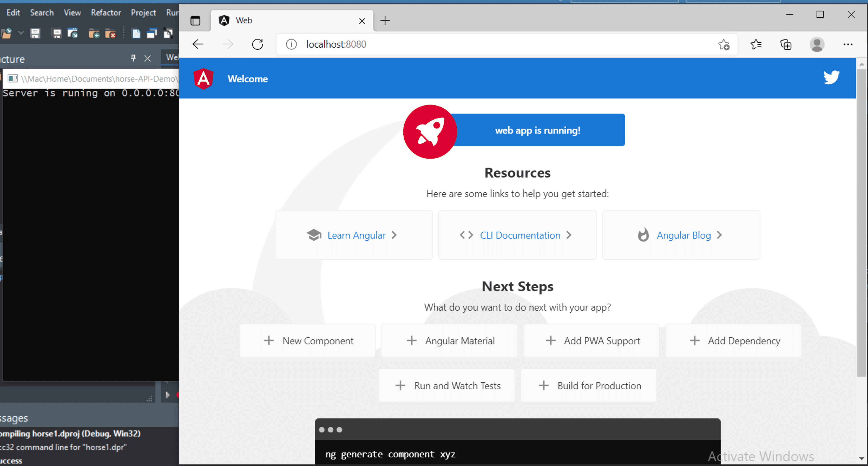Click the Open file window-with-arrow icon in the IDE toolbar

pos(73,33)
